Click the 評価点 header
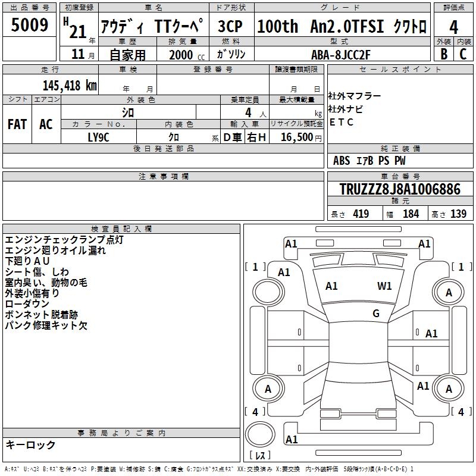This screenshot has width=476, height=476. tap(453, 8)
